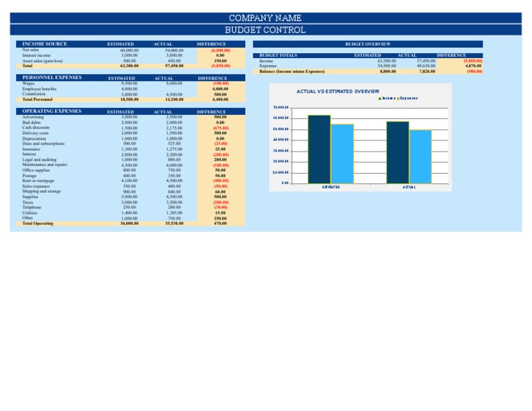Click the Net sales actual value 54,000.00
Screen dimensions: 532x411
pos(175,50)
